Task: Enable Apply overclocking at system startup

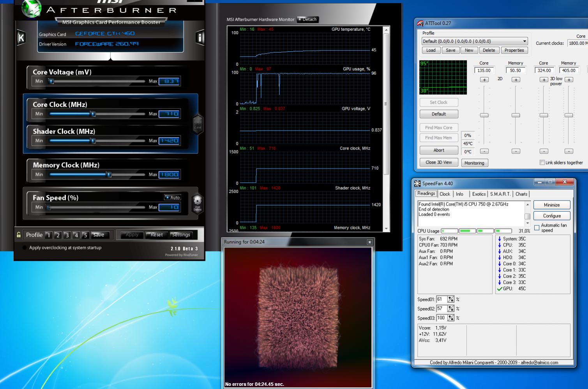Action: click(x=25, y=248)
